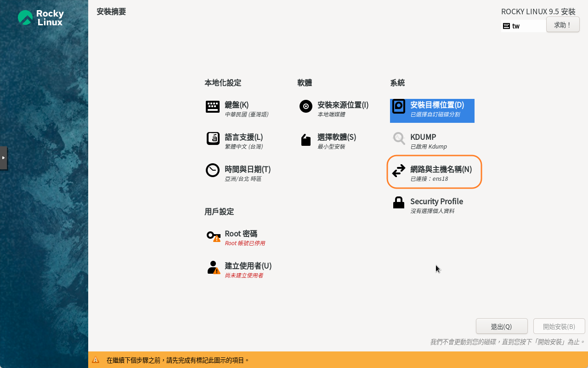Click the 本地端媒體 status text
588x368 pixels.
click(331, 114)
